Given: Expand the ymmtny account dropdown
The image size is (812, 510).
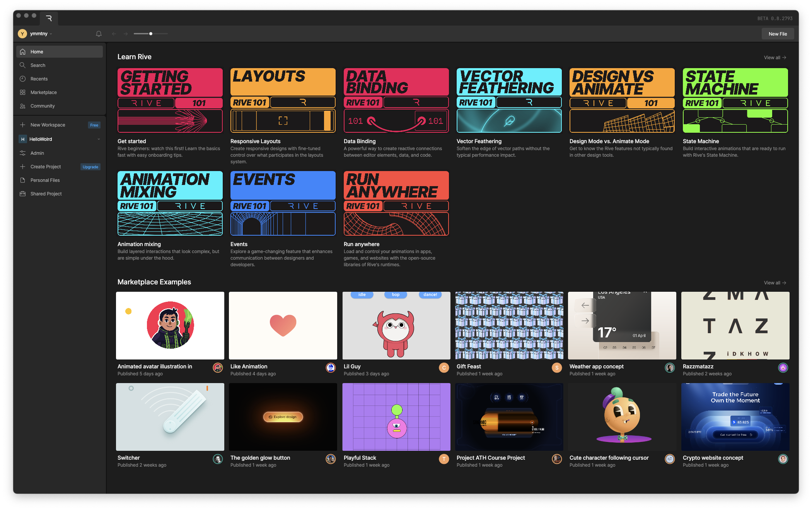Looking at the screenshot, I should (x=51, y=34).
